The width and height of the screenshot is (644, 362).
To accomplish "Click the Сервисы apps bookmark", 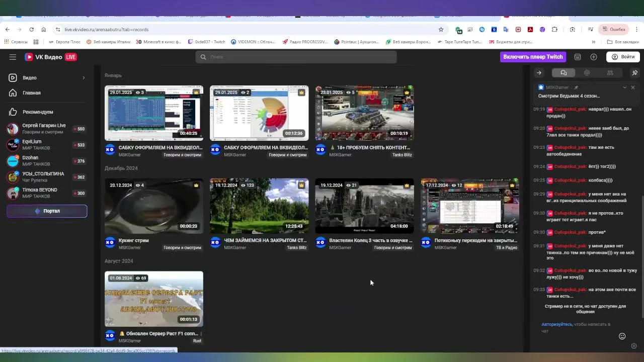I will coord(16,42).
